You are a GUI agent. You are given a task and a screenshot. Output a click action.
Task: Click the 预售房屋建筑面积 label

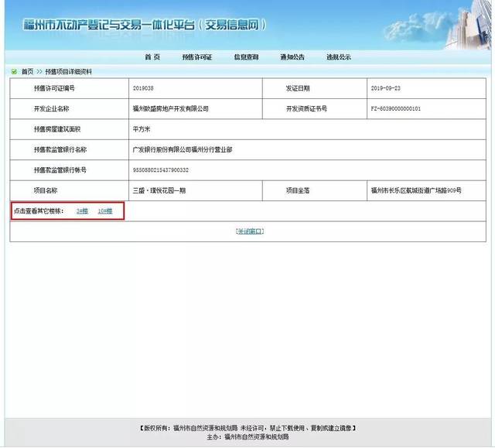click(x=57, y=129)
